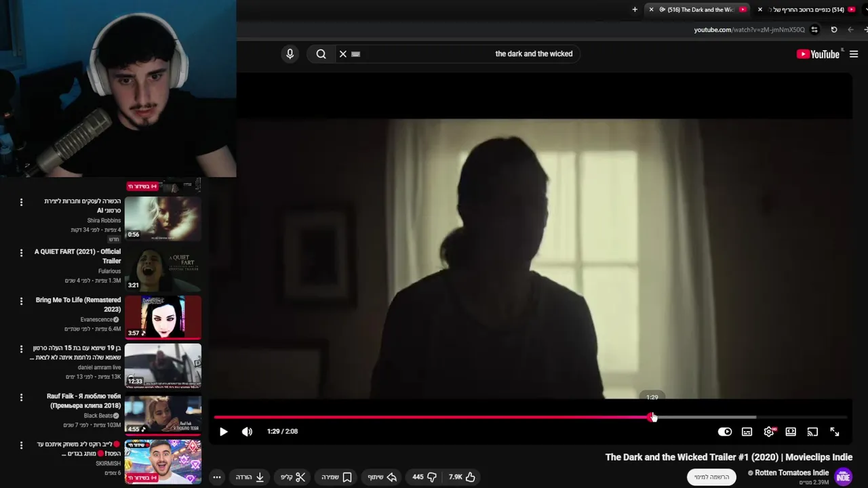This screenshot has width=868, height=488.
Task: Cast video with the cast icon
Action: pos(812,432)
